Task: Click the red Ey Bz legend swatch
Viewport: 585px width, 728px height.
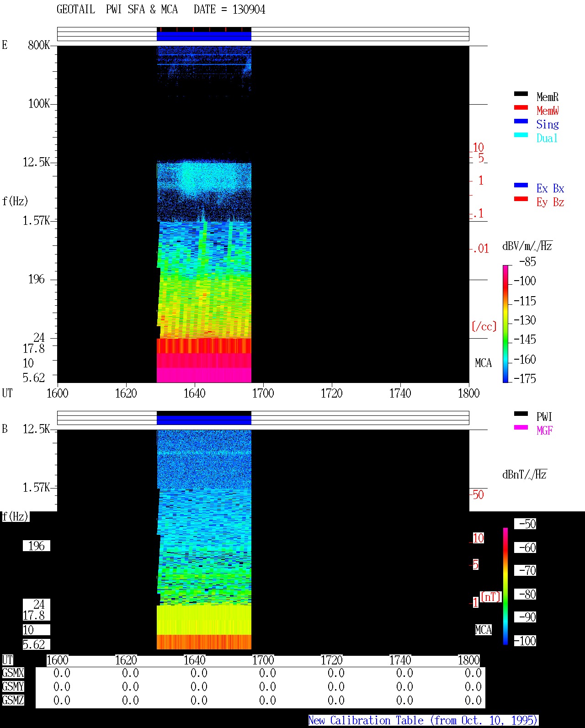Action: (x=521, y=199)
